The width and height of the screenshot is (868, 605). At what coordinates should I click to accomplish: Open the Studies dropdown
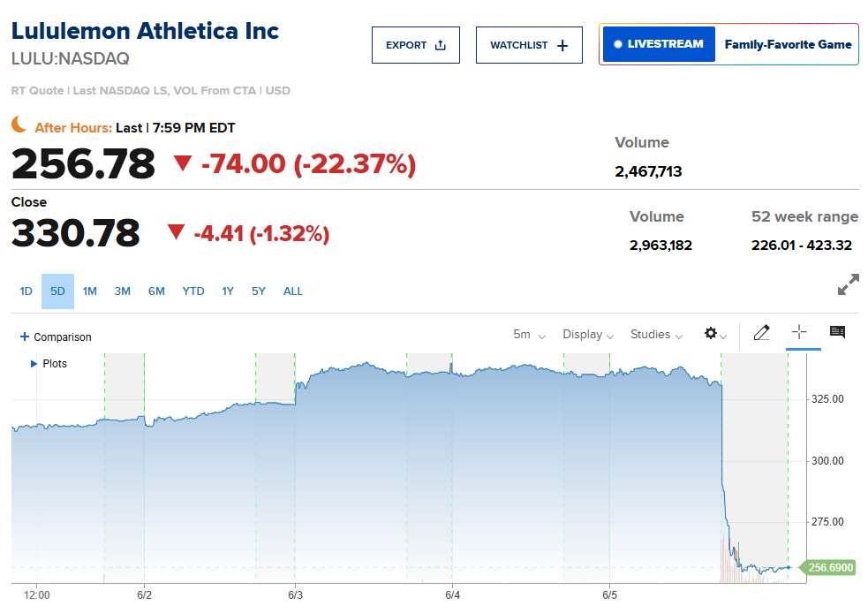tap(655, 334)
